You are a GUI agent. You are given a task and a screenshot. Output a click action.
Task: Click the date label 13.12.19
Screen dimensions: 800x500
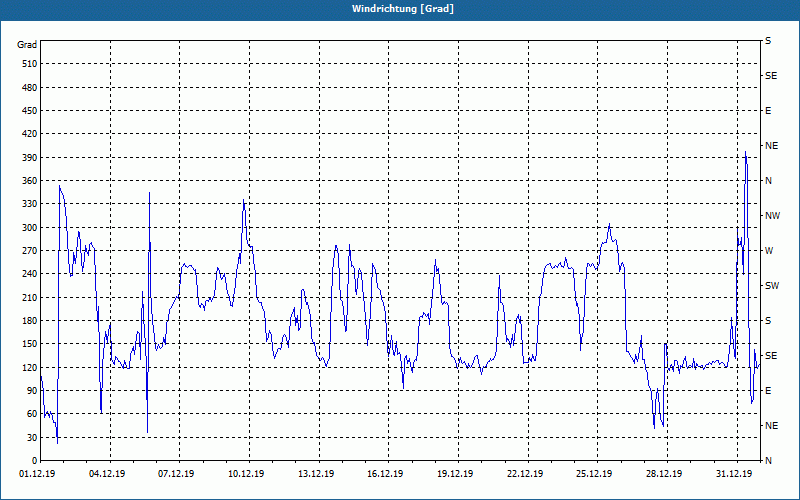point(316,474)
